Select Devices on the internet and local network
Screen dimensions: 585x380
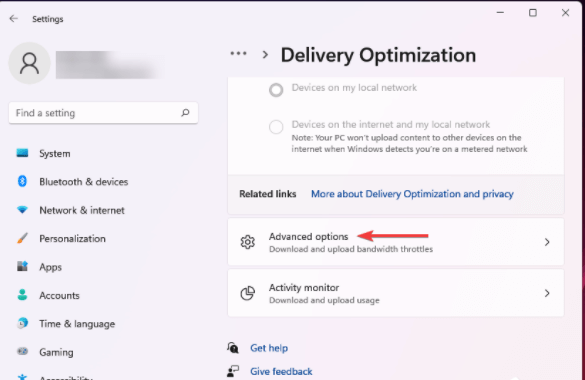point(276,127)
